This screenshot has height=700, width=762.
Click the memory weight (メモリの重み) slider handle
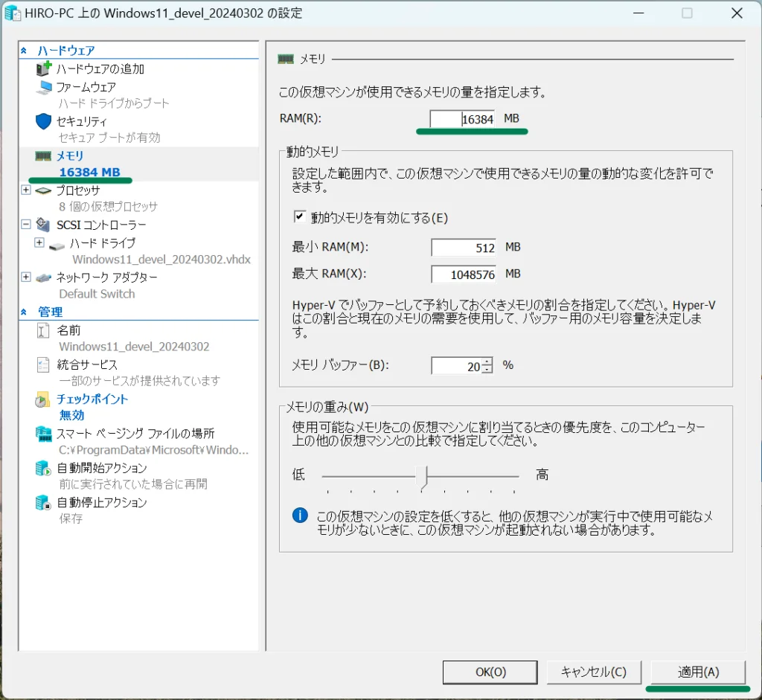pyautogui.click(x=424, y=477)
